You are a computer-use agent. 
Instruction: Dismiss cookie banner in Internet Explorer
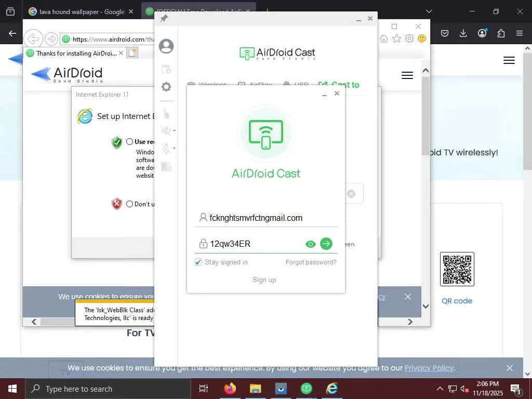408,297
